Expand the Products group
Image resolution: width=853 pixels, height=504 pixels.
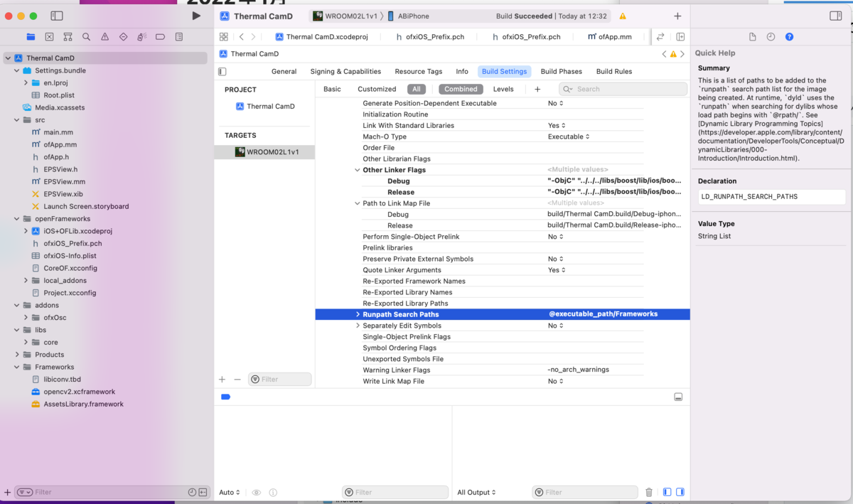[x=17, y=354]
